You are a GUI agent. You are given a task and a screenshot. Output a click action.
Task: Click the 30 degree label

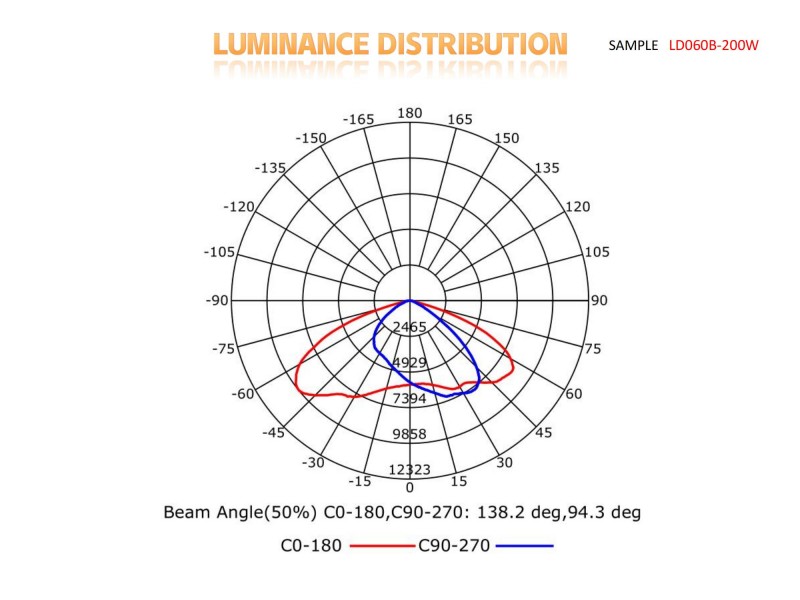504,463
